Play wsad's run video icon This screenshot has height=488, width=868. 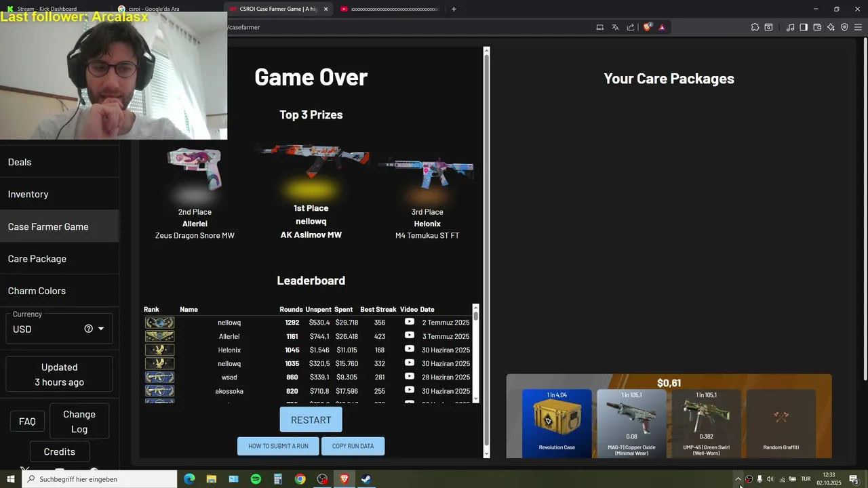[x=410, y=376]
